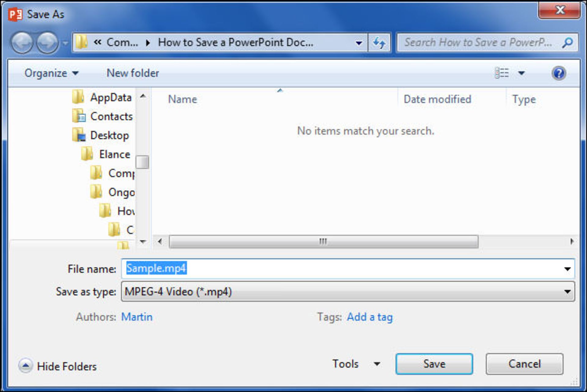Click the Martin author link

point(137,317)
